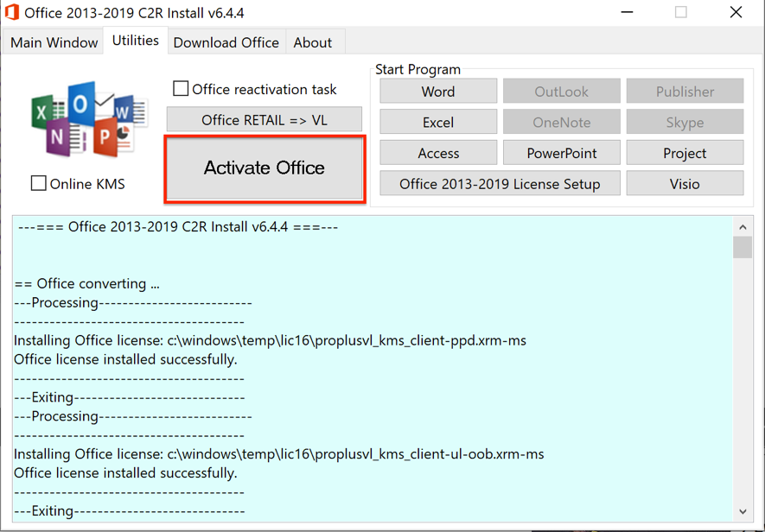Screen dimensions: 765x532
Task: Click the log line with proplusvl_kms_client-ul-oob.xrm-ms
Action: pyautogui.click(x=278, y=454)
